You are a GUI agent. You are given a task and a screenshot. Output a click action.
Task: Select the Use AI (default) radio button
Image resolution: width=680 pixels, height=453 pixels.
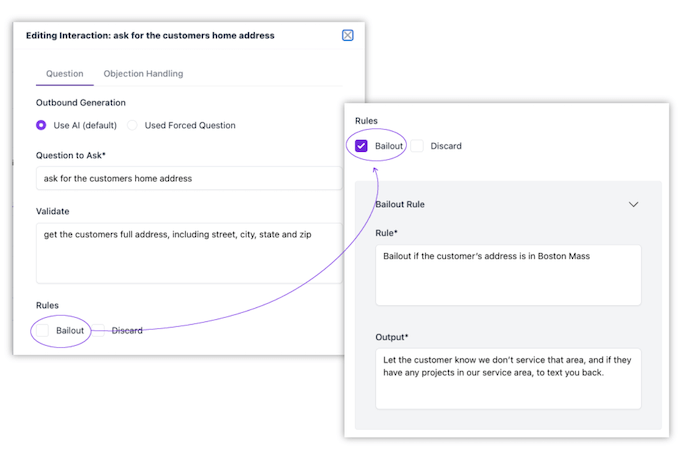[x=41, y=126]
